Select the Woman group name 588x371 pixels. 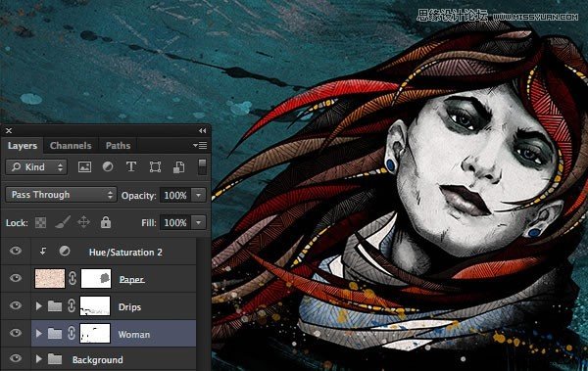coord(134,334)
